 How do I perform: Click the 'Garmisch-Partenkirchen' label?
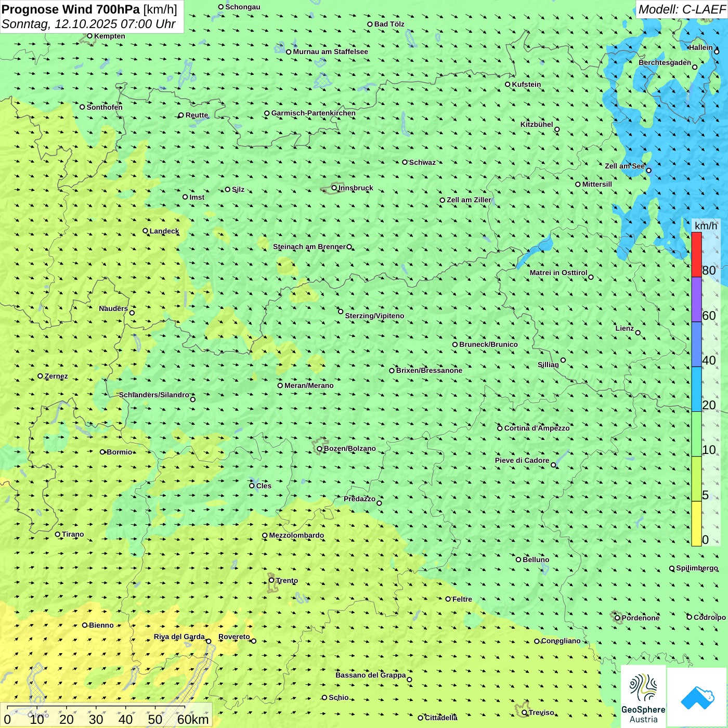(x=314, y=113)
